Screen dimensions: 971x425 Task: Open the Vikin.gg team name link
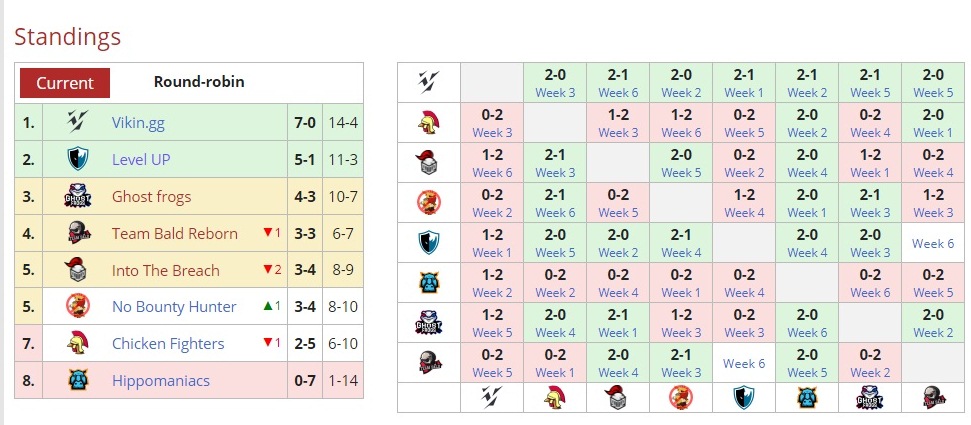click(138, 123)
